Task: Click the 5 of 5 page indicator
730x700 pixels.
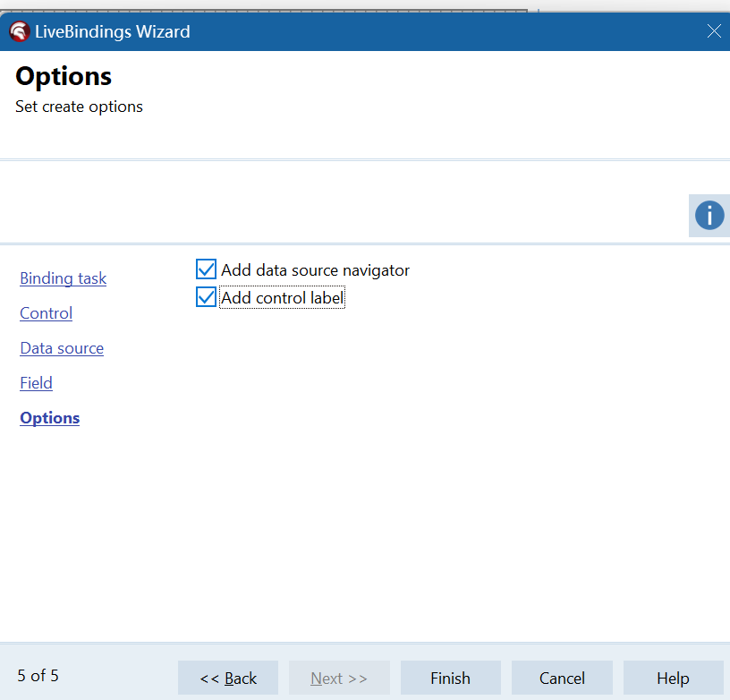Action: (x=38, y=676)
